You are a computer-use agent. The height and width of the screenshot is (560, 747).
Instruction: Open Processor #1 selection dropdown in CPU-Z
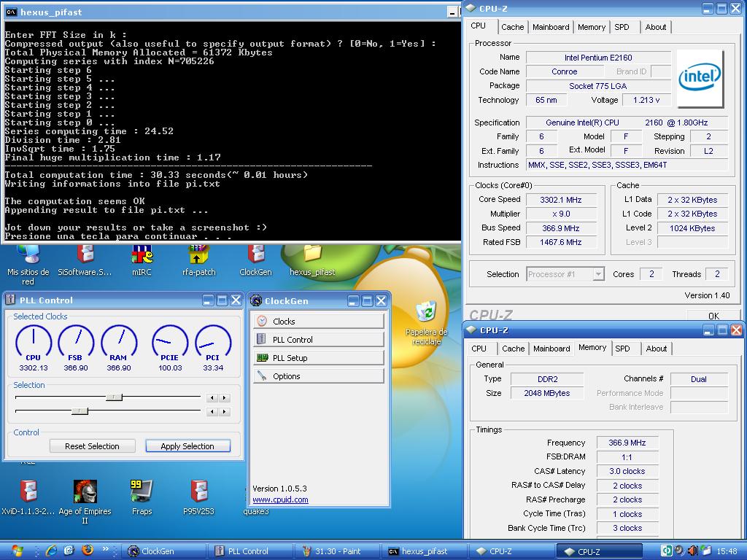[x=565, y=274]
